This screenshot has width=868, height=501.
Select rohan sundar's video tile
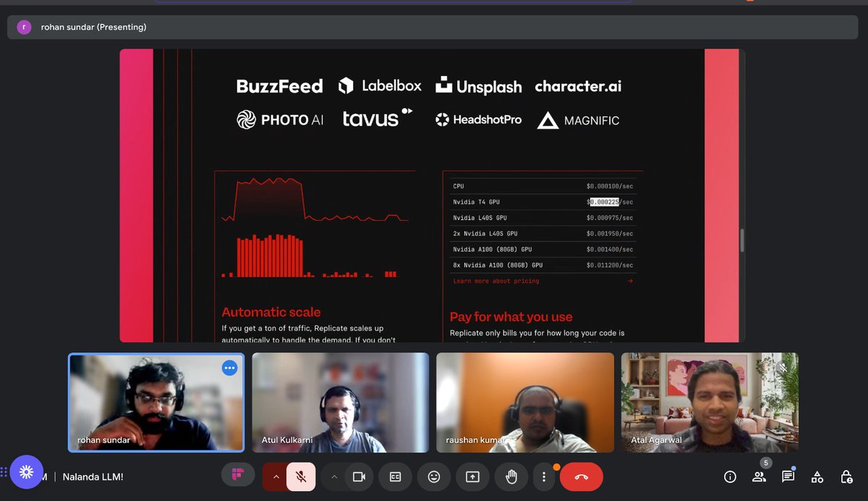pos(156,403)
